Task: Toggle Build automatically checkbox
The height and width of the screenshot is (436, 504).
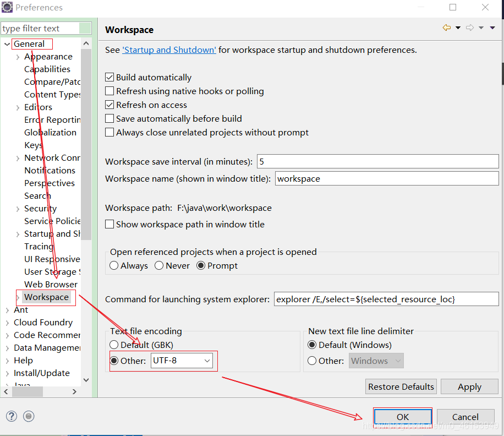Action: point(109,77)
